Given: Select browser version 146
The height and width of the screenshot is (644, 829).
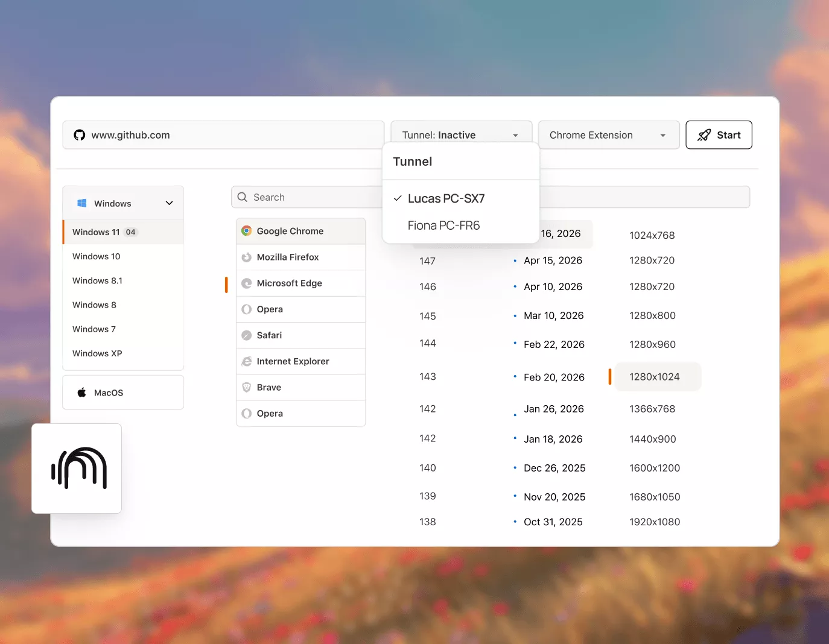Looking at the screenshot, I should tap(428, 287).
